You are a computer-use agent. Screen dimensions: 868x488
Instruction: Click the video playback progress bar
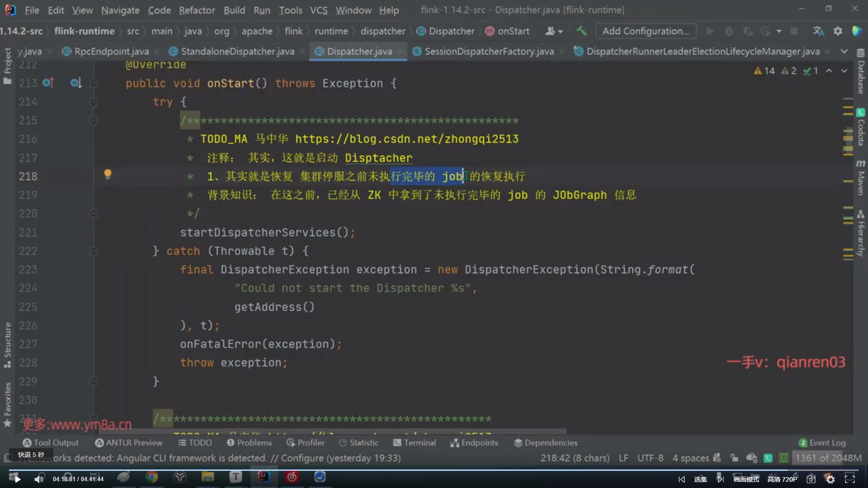(x=434, y=469)
